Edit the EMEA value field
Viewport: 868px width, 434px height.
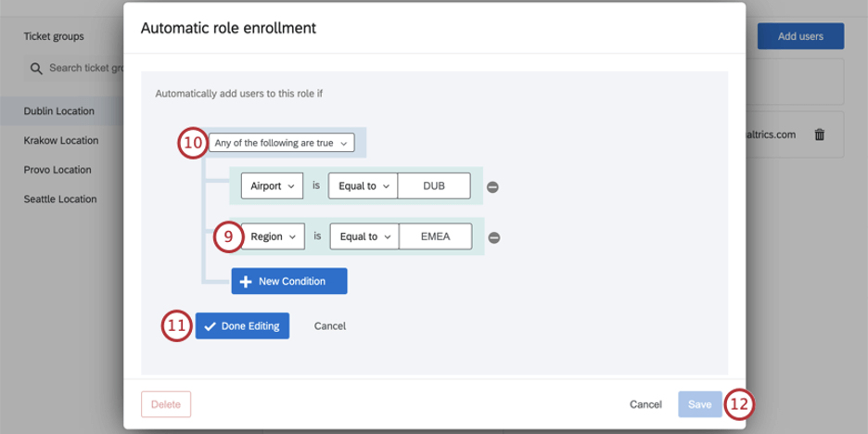434,236
